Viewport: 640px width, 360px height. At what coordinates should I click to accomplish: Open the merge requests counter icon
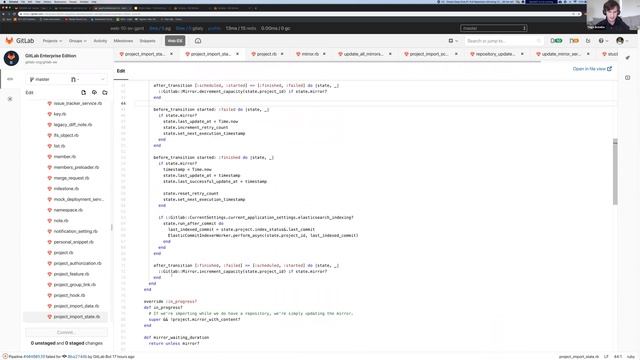click(x=574, y=41)
